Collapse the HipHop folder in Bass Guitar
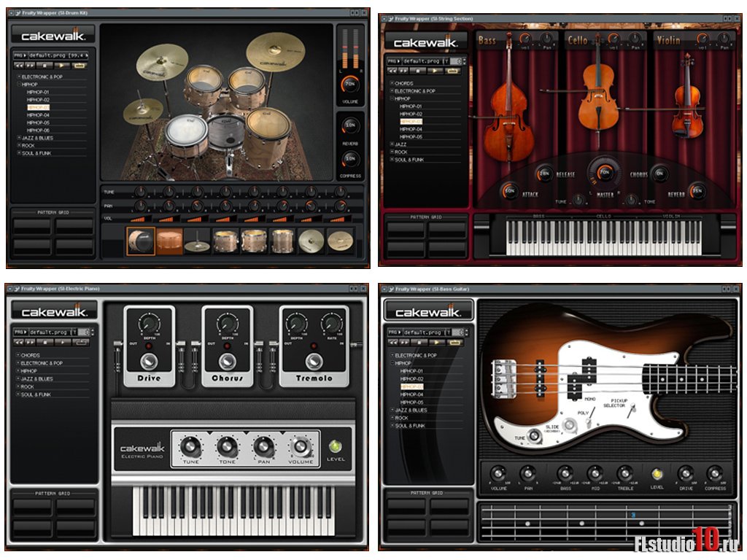This screenshot has height=560, width=747. (392, 363)
